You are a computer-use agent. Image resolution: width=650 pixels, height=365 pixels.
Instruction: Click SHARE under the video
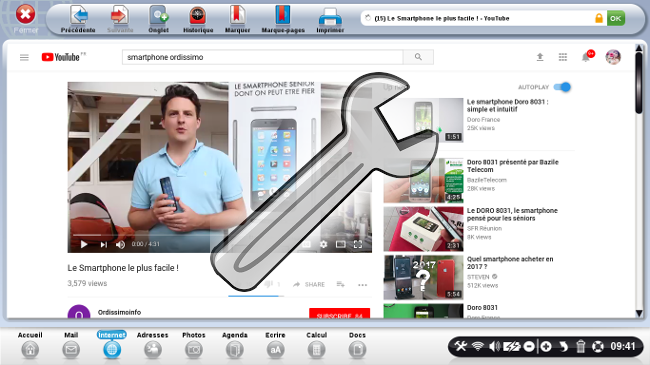pyautogui.click(x=309, y=285)
